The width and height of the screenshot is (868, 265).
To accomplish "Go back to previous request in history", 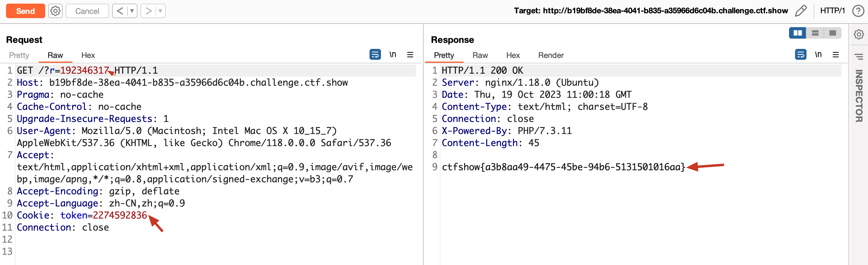I will [x=120, y=11].
